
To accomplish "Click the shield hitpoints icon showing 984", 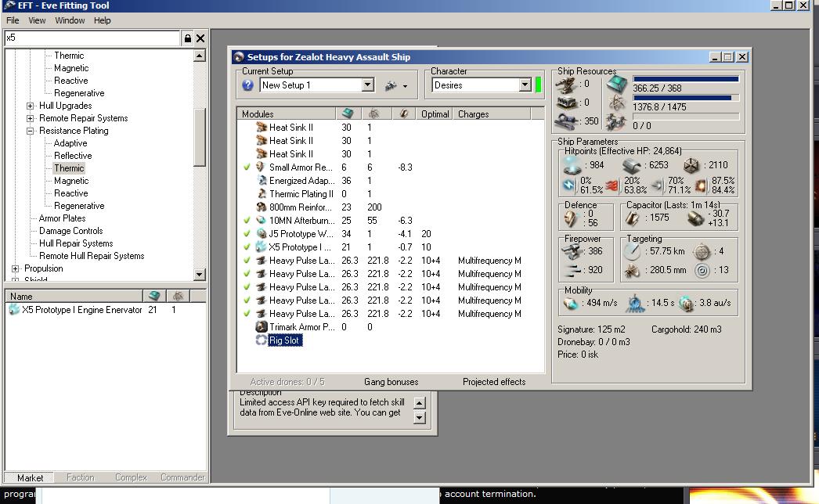I will 572,166.
